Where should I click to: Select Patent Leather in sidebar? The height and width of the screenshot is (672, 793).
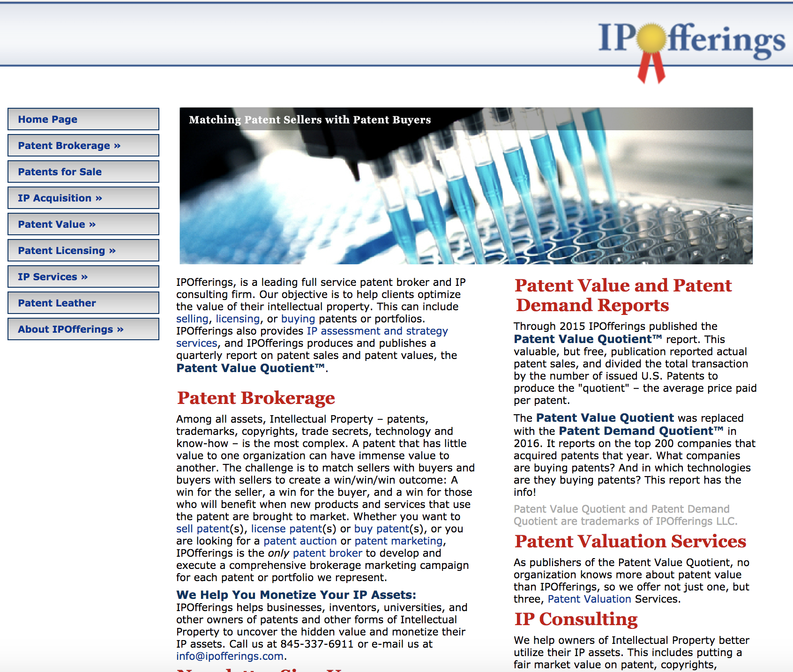point(83,303)
